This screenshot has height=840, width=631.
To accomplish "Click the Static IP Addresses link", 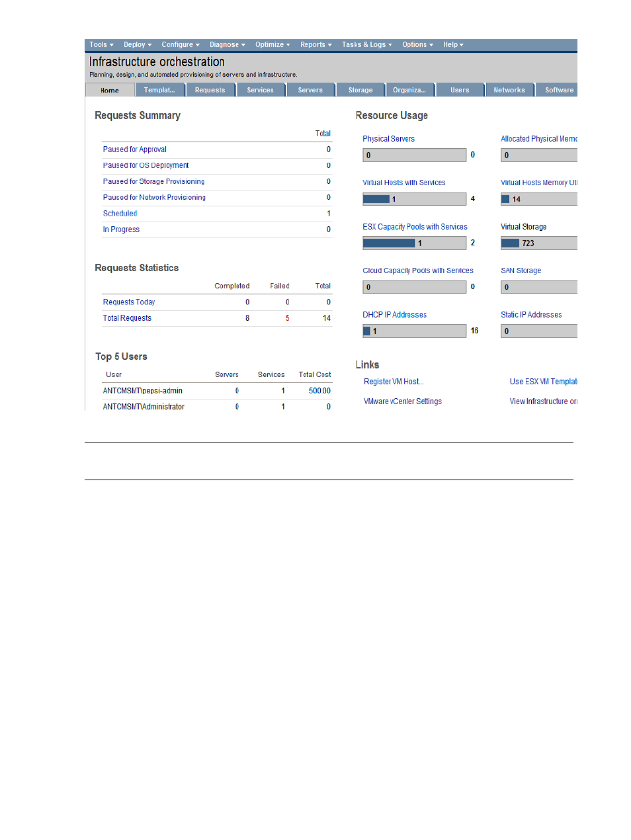I will click(x=532, y=315).
